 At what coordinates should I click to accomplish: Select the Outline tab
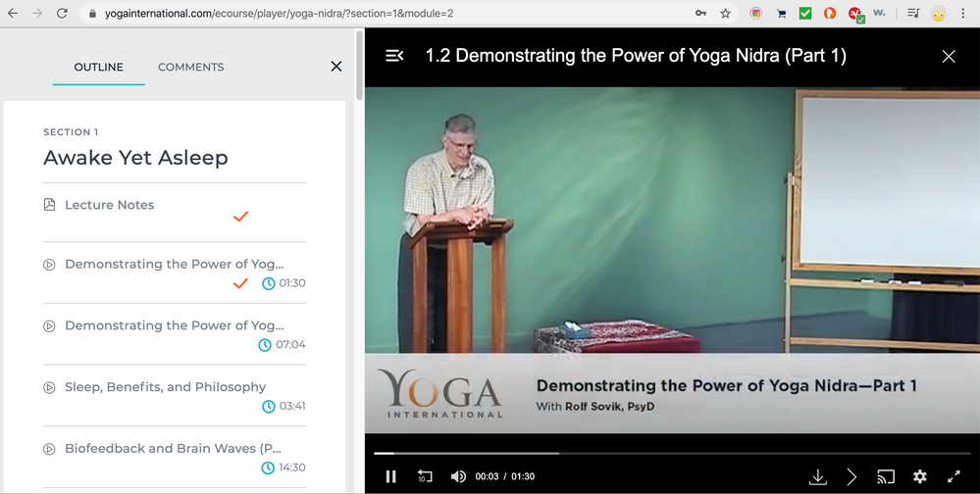99,67
